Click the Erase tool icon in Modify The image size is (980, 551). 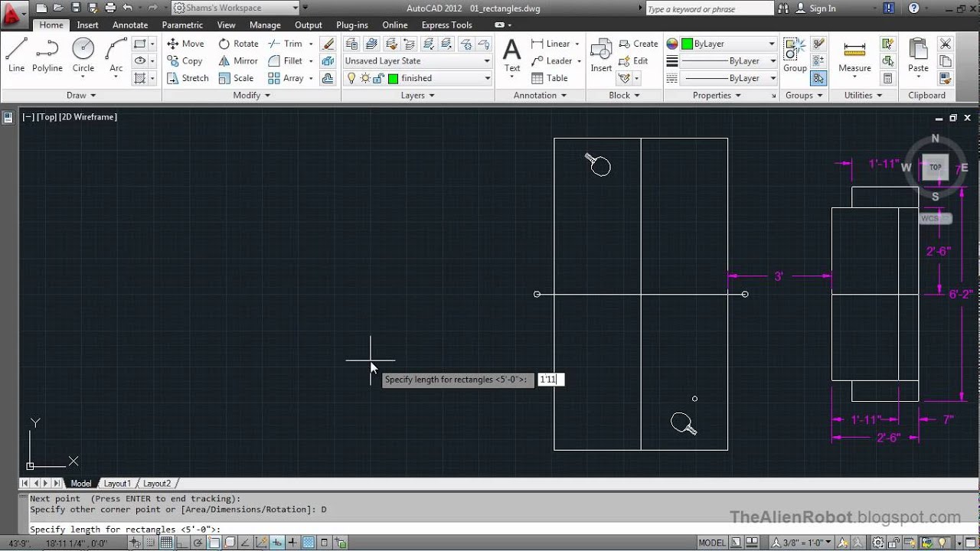328,44
